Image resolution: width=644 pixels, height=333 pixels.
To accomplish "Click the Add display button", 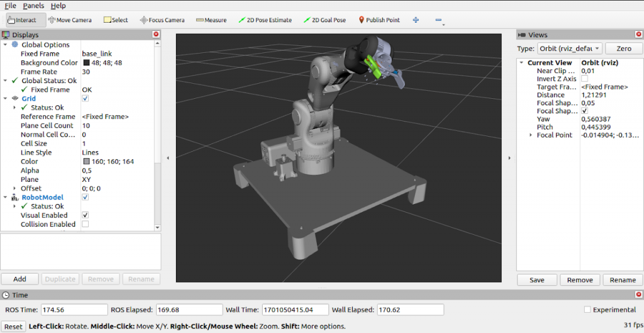I will click(19, 279).
